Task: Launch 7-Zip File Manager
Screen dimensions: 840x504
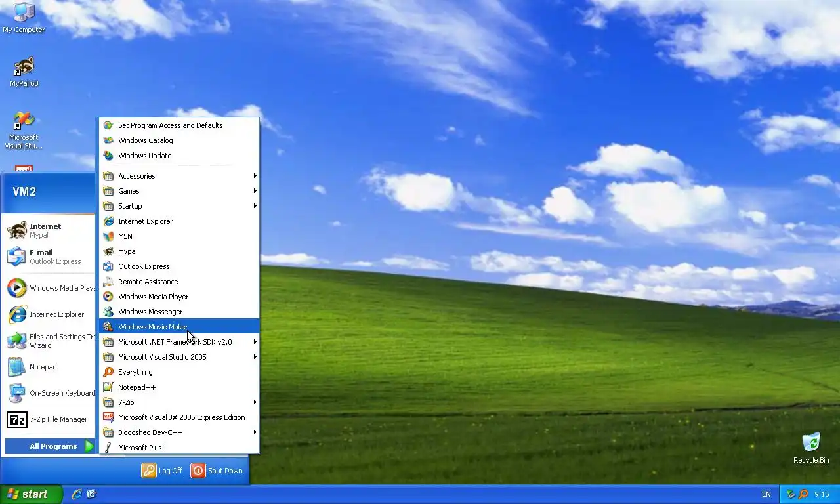Action: point(50,419)
